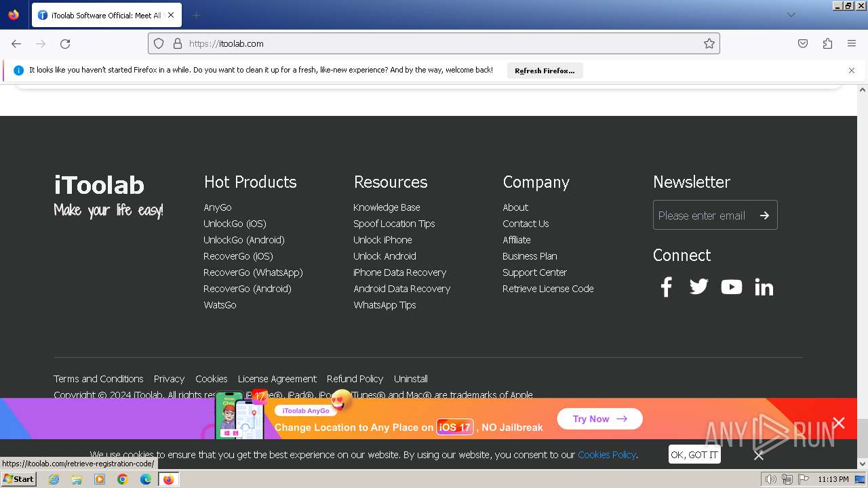Open Business Plan link

(530, 256)
